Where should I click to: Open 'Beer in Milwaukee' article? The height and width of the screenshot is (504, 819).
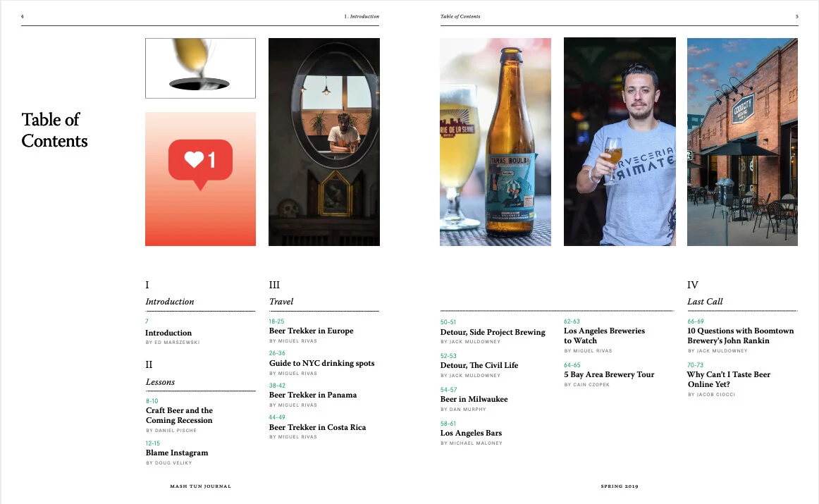[474, 399]
